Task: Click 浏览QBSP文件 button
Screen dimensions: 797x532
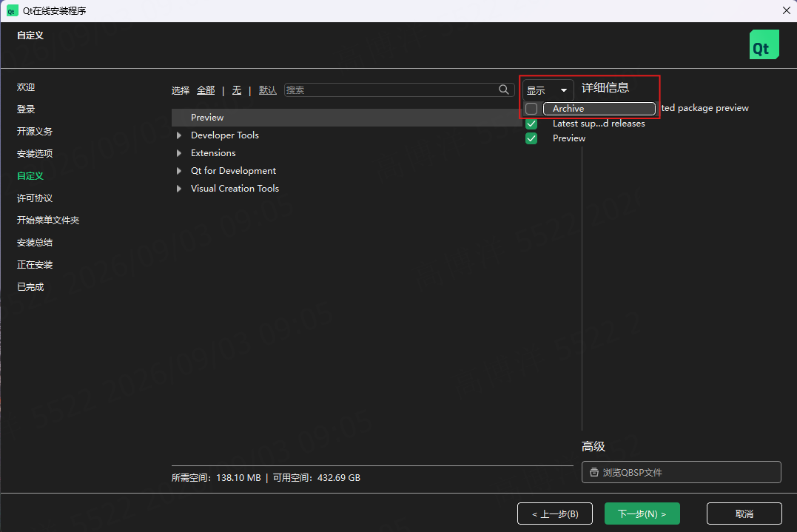Action: [681, 472]
